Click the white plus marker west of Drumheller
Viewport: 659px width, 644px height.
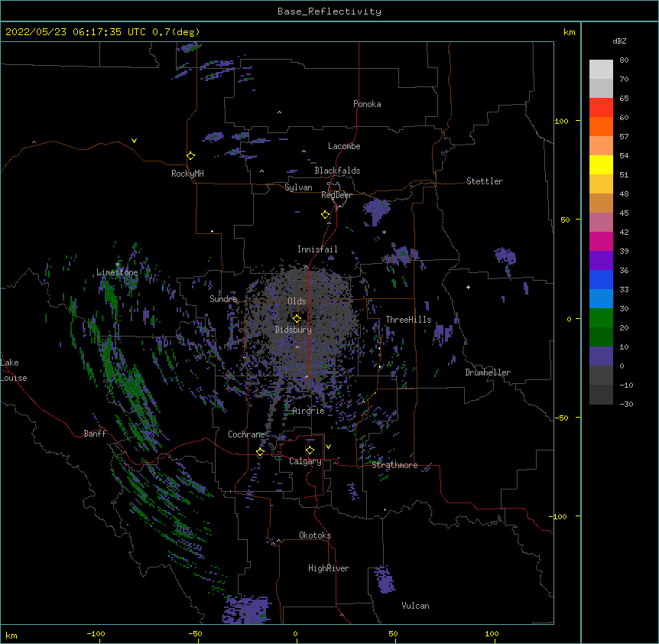(468, 287)
